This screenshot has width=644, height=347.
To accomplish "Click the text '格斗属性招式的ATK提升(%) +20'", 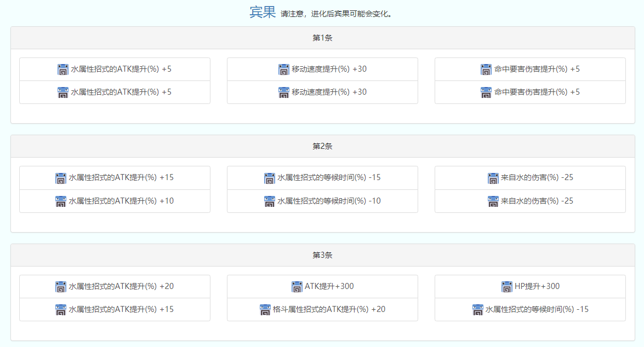I will point(329,309).
